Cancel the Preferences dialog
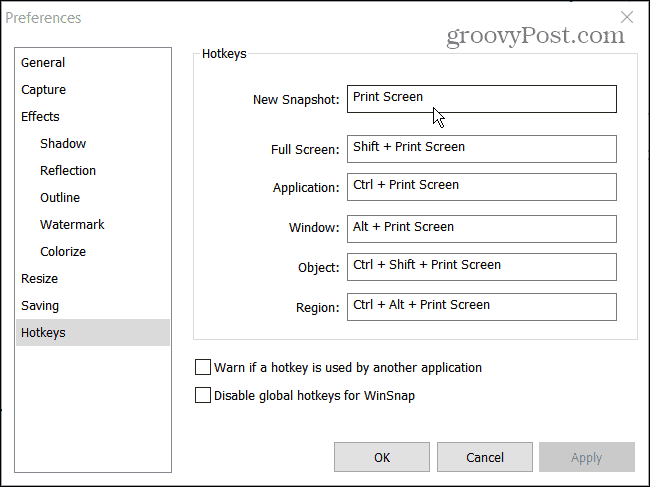650x487 pixels. pyautogui.click(x=485, y=457)
